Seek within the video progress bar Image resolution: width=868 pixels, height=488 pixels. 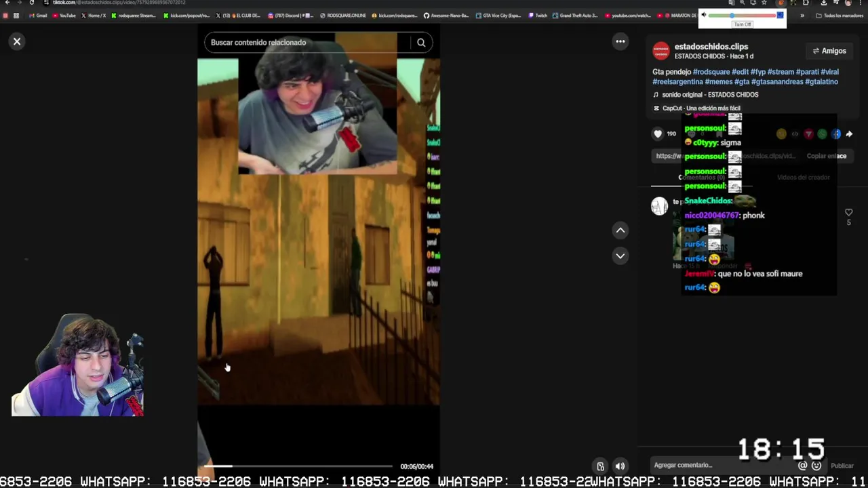[x=298, y=466]
